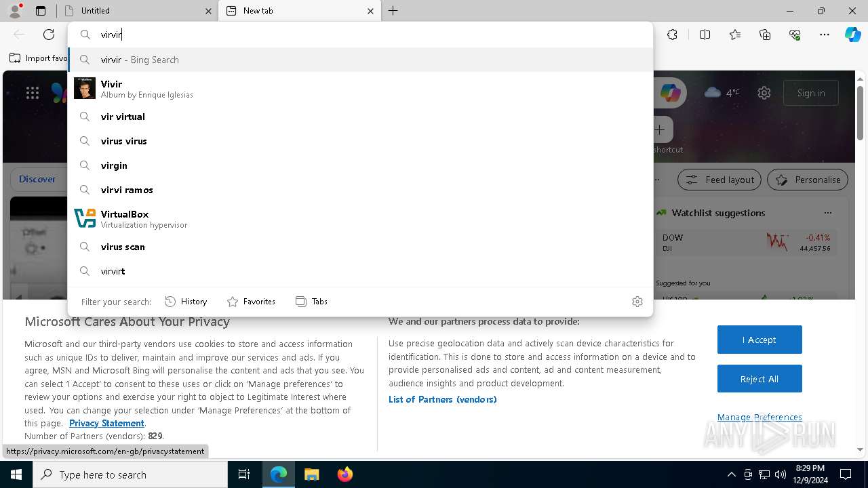This screenshot has width=868, height=488.
Task: Pick the 'virvi ramos' suggestion
Action: click(x=360, y=190)
